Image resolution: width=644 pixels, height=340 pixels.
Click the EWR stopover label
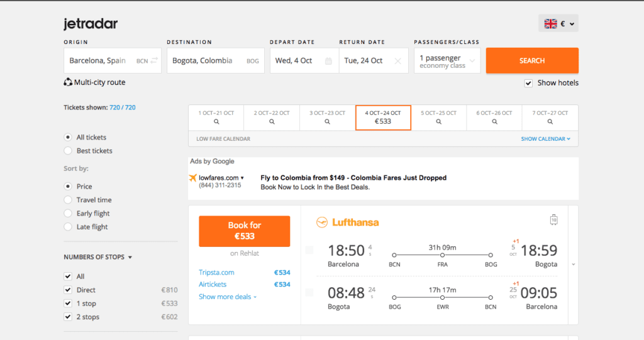coord(443,307)
